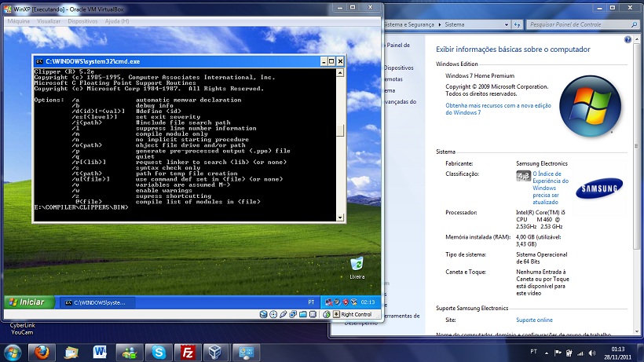Image resolution: width=644 pixels, height=362 pixels.
Task: Show hidden tray icons arrow
Action: pyautogui.click(x=547, y=353)
